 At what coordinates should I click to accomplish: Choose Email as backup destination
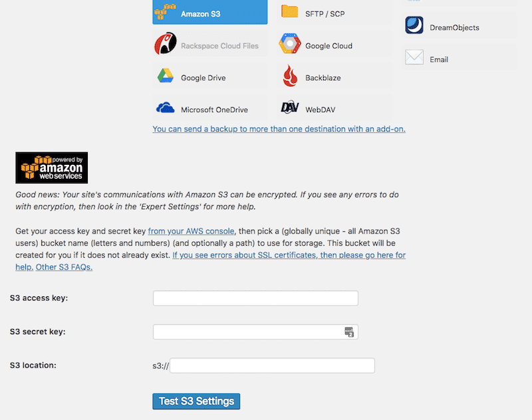click(x=459, y=57)
